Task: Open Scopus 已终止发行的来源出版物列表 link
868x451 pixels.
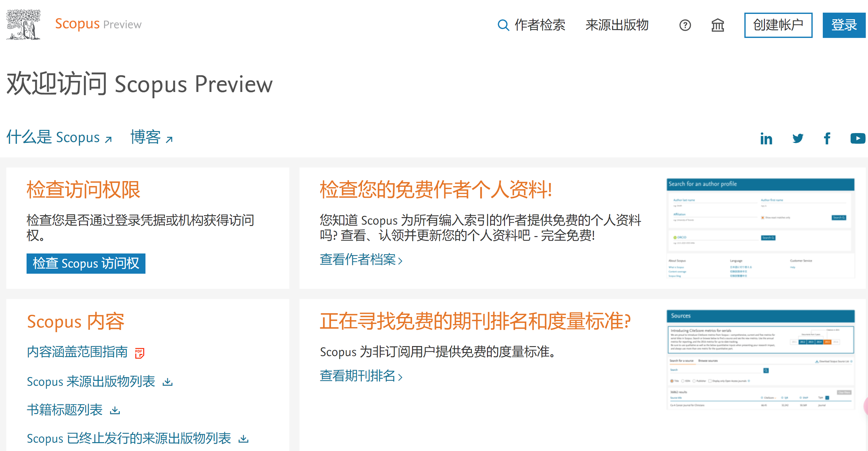Action: click(129, 439)
